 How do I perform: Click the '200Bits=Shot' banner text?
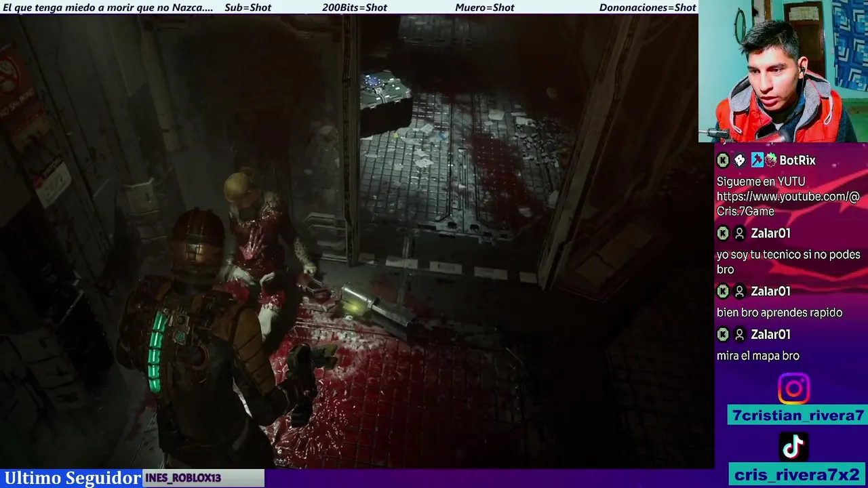click(x=355, y=7)
